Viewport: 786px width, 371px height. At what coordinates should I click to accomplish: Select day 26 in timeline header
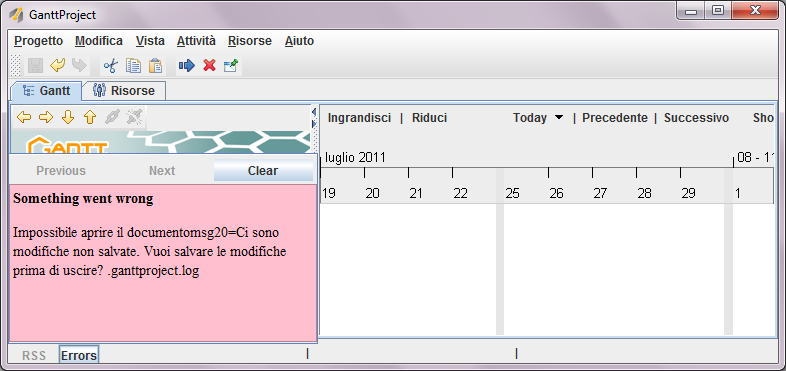556,193
